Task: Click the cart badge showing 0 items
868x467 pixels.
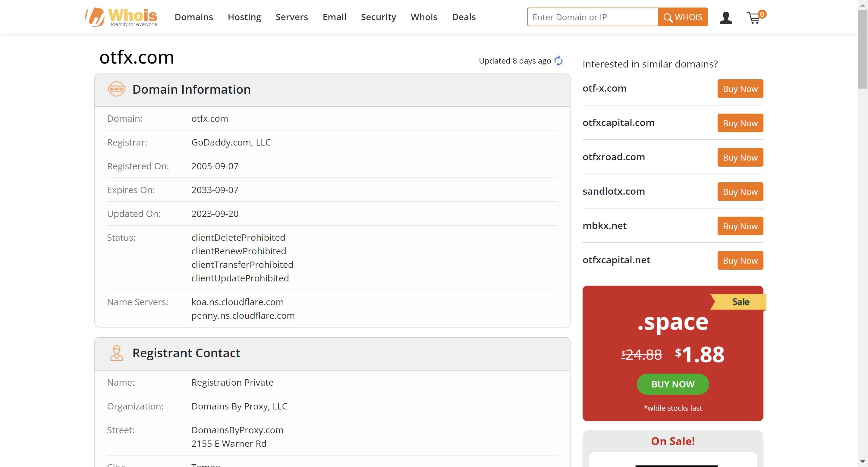Action: tap(760, 13)
